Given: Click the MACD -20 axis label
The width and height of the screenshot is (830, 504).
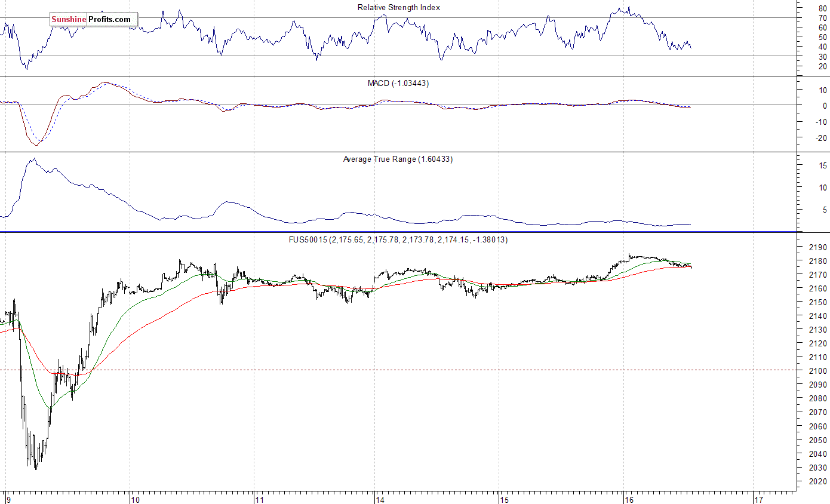Looking at the screenshot, I should coord(821,138).
